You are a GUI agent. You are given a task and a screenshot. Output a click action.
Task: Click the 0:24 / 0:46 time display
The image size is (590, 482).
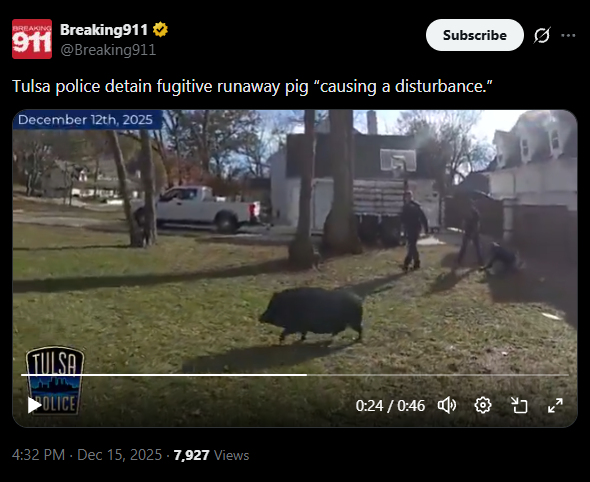click(390, 406)
